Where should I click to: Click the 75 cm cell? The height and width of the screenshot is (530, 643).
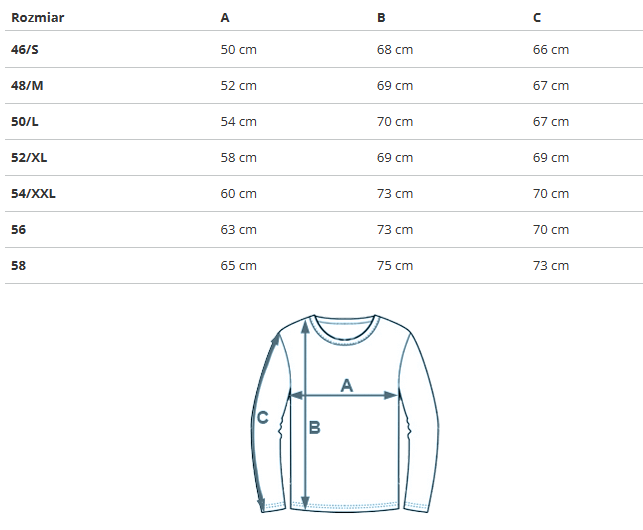(x=395, y=265)
